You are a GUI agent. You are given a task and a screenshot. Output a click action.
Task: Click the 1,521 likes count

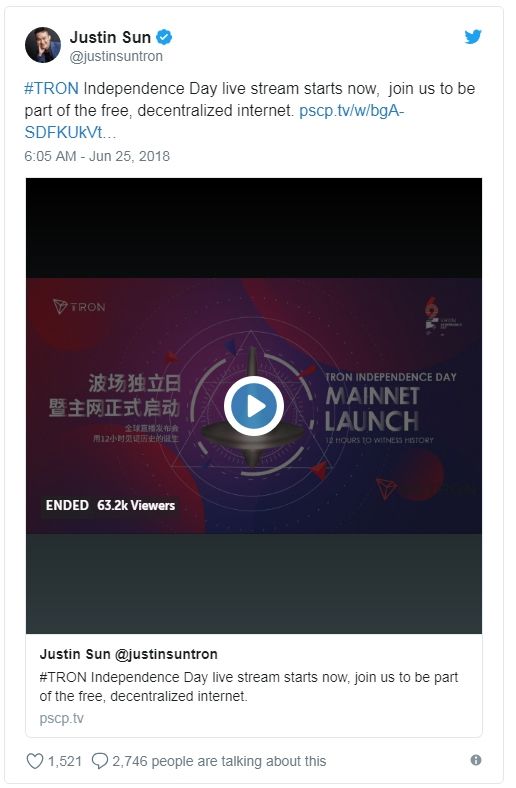[x=64, y=761]
